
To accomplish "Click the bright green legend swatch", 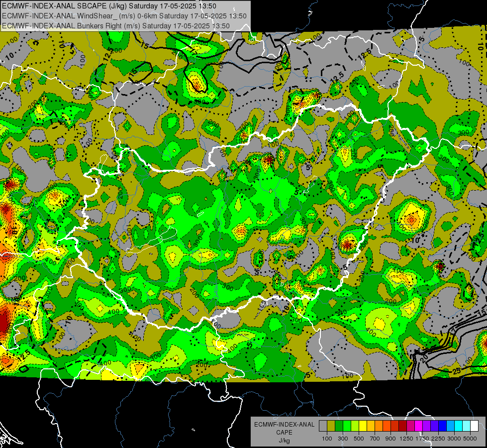I will 347,426.
